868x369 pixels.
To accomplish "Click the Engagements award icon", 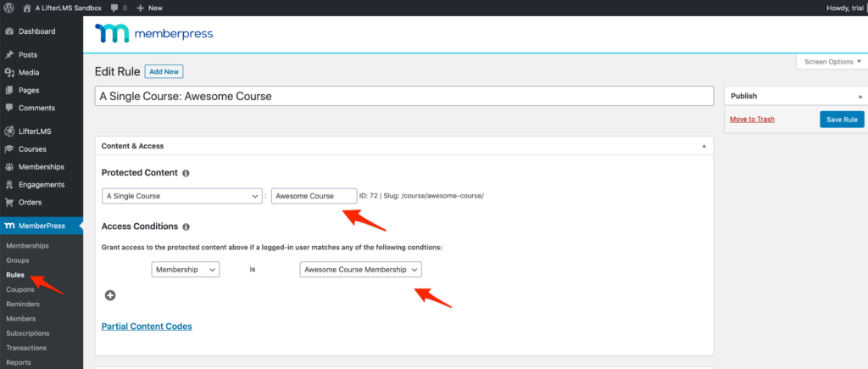I will click(x=8, y=185).
